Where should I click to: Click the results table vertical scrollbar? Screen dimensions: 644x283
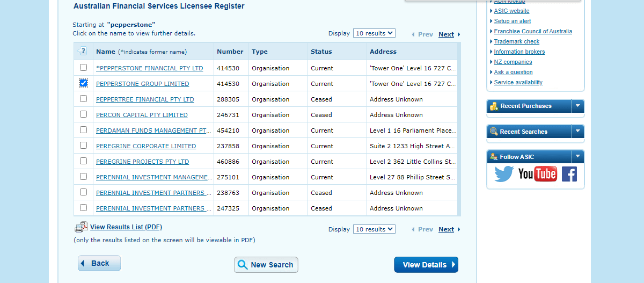tap(459, 129)
